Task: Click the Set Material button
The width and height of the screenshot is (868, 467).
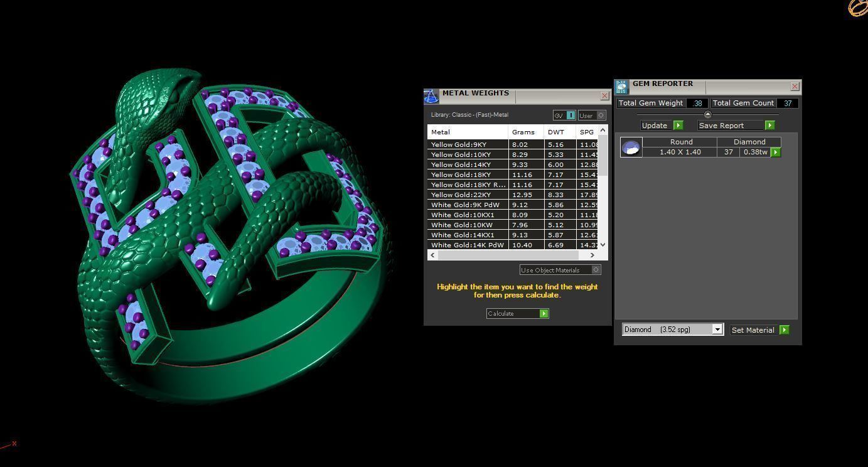Action: [754, 330]
